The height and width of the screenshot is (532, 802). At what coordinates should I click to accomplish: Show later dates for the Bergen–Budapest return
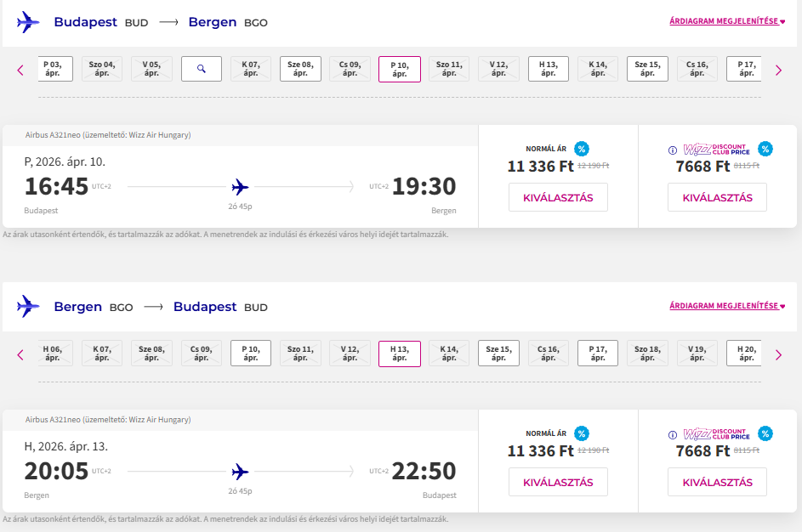pos(777,354)
